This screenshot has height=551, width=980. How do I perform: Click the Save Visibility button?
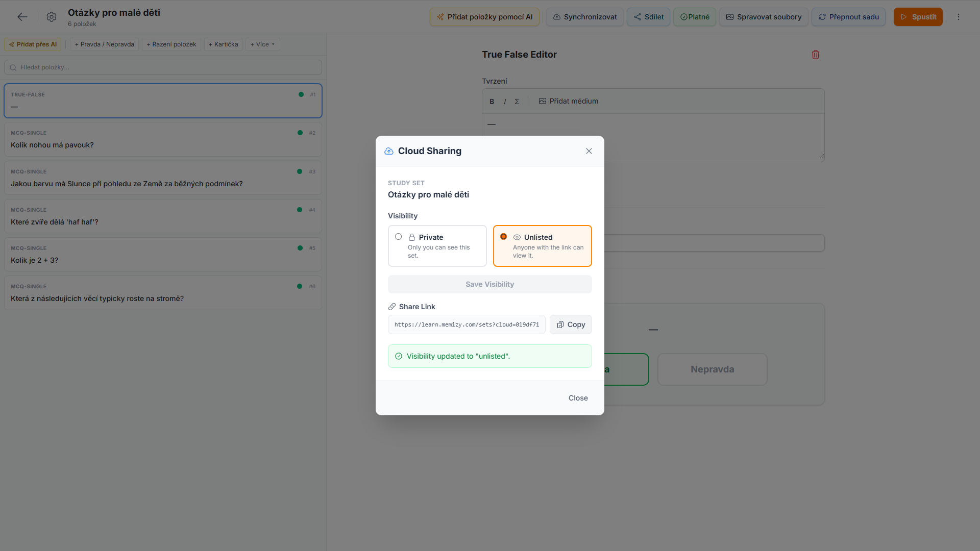click(489, 284)
